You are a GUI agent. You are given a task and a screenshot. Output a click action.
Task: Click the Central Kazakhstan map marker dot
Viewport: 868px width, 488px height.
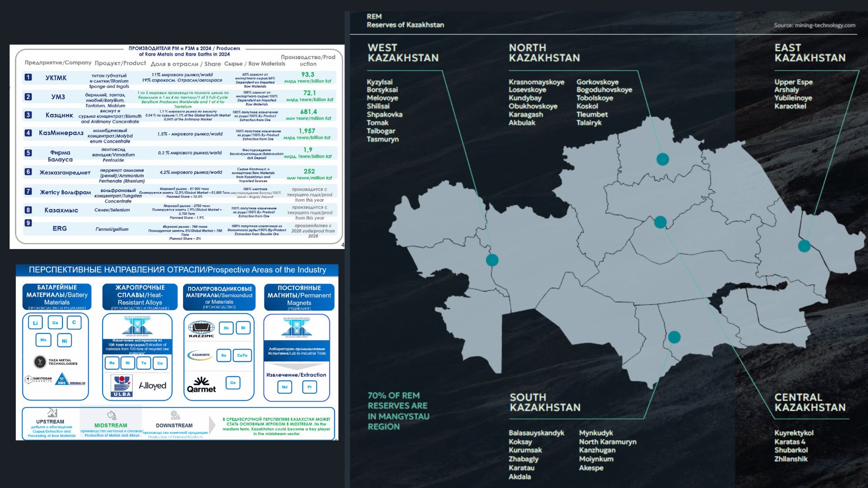coord(660,222)
